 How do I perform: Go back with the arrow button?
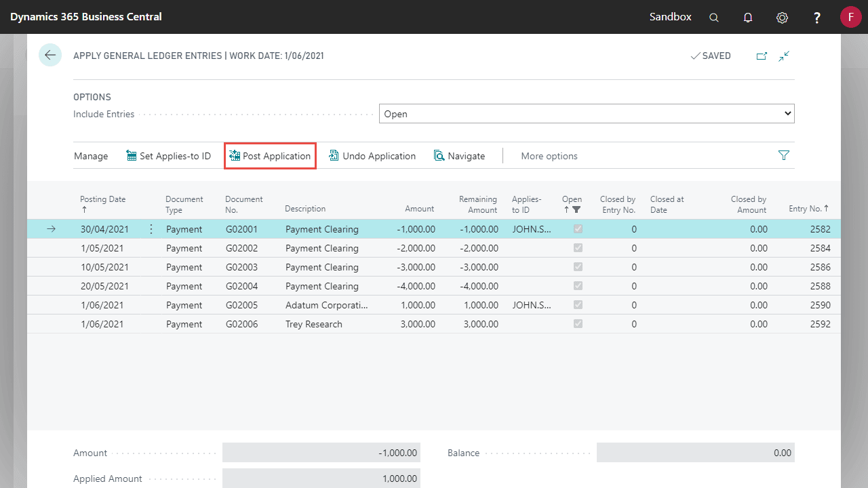(x=50, y=55)
